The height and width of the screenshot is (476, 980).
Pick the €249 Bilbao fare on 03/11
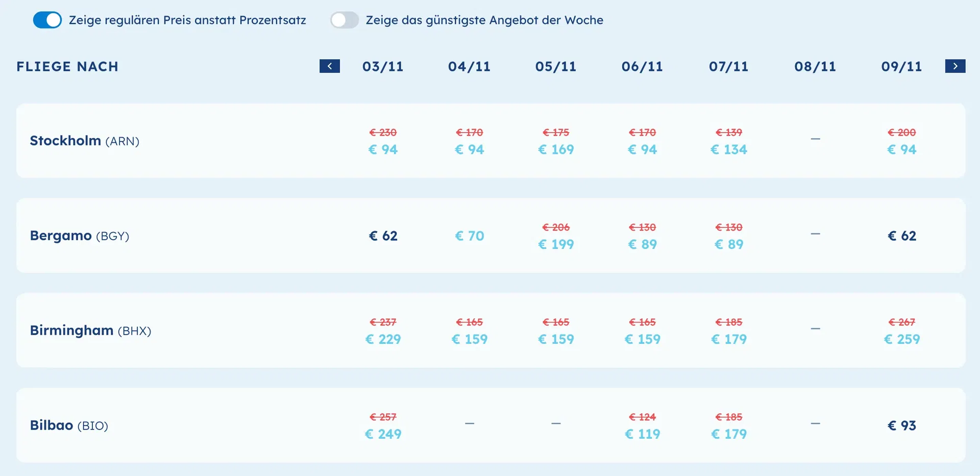(383, 434)
